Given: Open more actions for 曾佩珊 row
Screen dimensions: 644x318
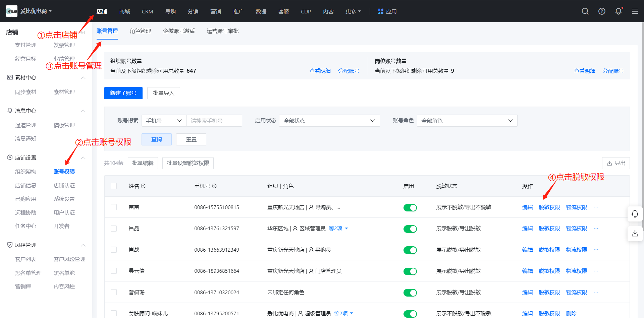Looking at the screenshot, I should tap(596, 292).
